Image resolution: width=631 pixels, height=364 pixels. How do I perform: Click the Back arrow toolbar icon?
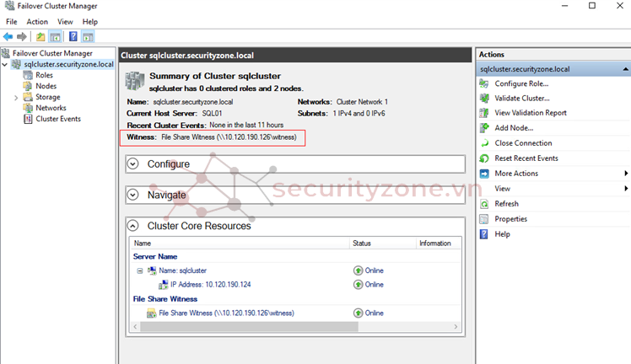[8, 36]
